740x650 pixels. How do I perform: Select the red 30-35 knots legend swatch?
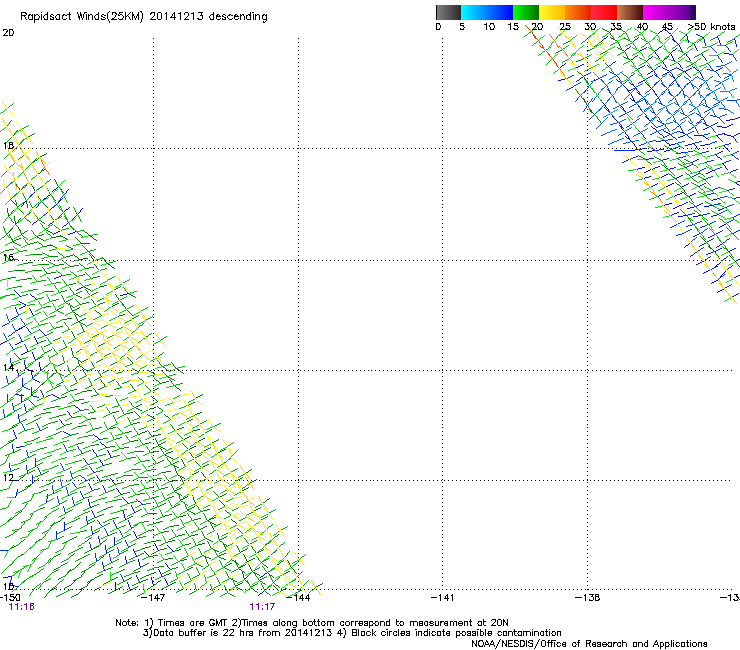click(604, 12)
